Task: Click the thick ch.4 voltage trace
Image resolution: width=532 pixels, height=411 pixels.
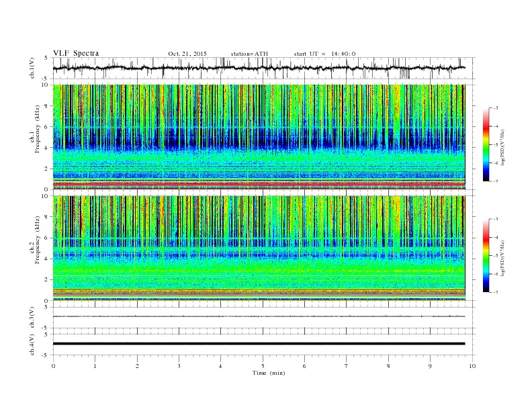Action: coord(259,344)
